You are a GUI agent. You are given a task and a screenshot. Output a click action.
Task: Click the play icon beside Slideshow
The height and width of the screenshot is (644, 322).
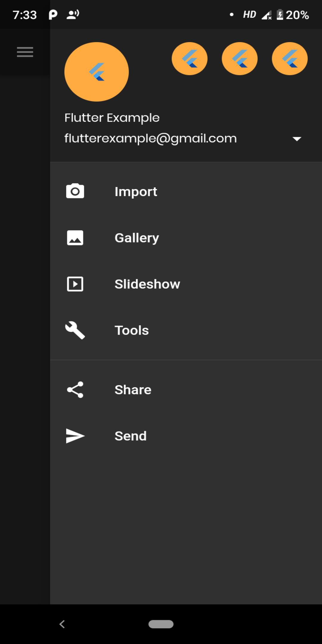pyautogui.click(x=75, y=284)
